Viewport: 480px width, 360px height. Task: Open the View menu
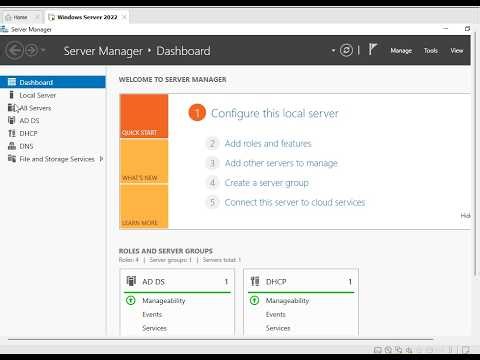coord(457,51)
